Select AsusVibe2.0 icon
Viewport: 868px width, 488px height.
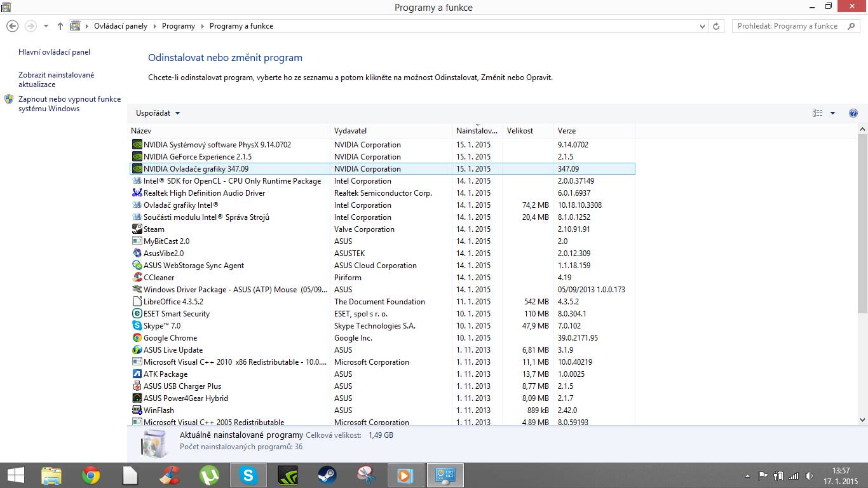(137, 254)
